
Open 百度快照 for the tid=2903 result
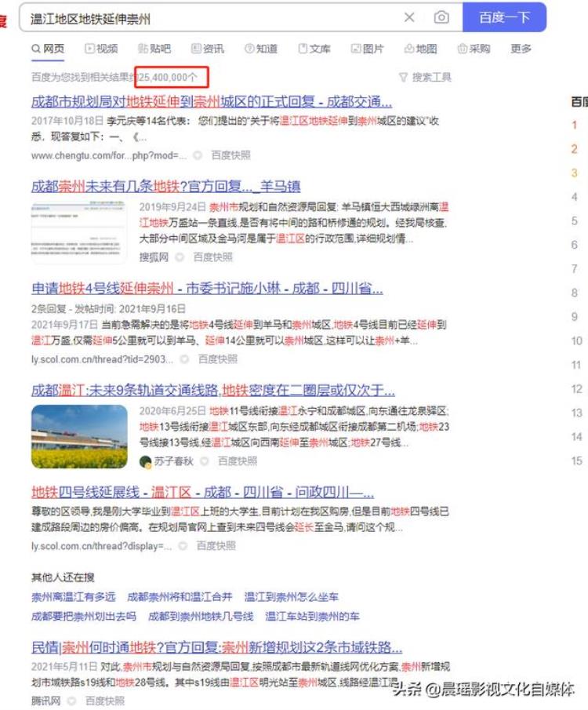[x=218, y=359]
